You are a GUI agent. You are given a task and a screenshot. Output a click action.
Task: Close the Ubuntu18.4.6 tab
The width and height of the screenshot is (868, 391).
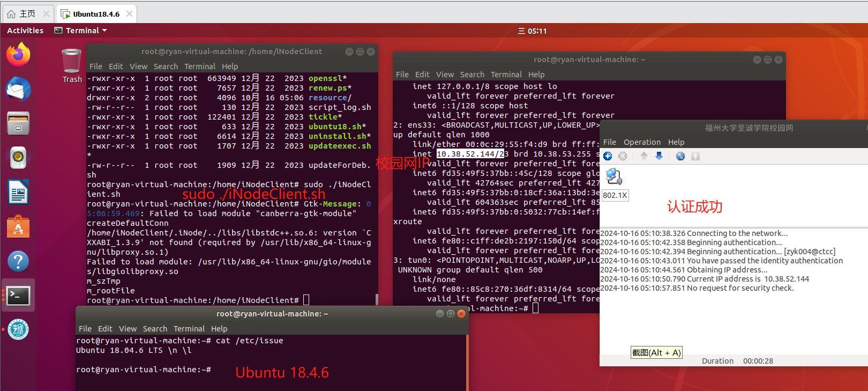[129, 14]
